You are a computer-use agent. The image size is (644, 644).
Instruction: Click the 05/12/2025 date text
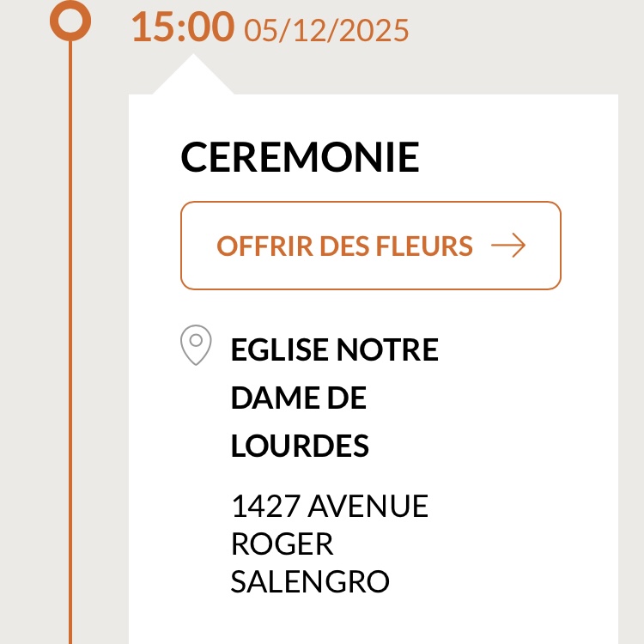click(x=326, y=31)
